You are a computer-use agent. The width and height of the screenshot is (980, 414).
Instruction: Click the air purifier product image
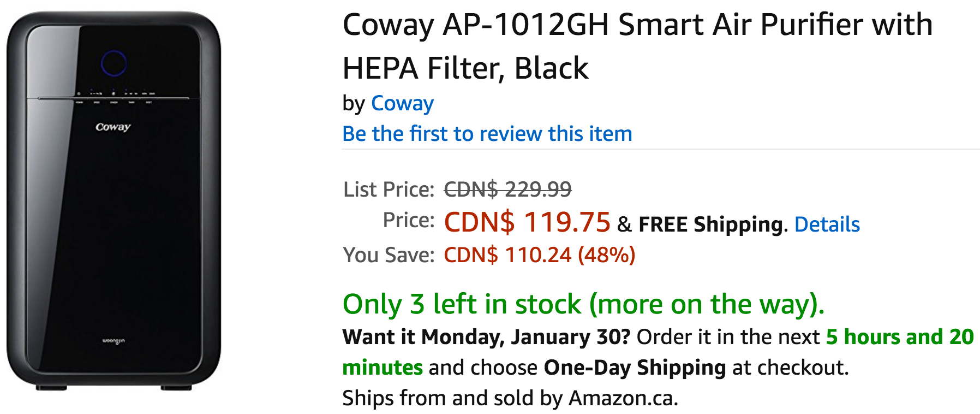click(113, 201)
